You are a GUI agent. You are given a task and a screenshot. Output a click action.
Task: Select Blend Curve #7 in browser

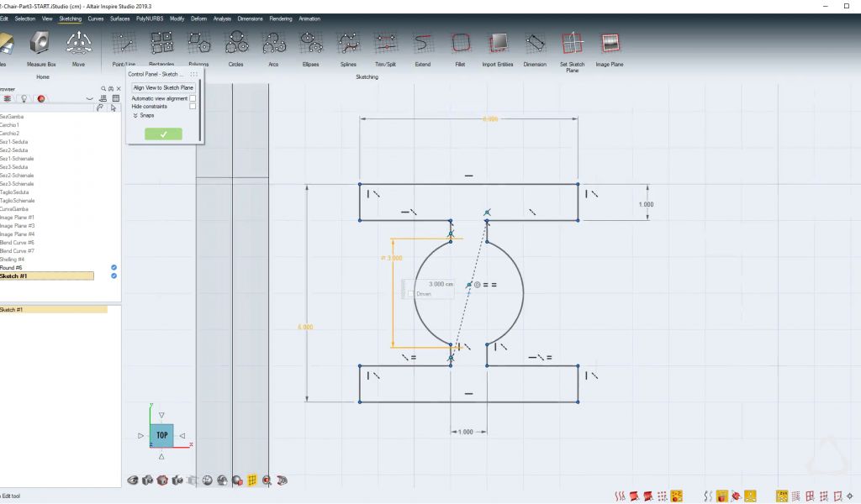[18, 251]
